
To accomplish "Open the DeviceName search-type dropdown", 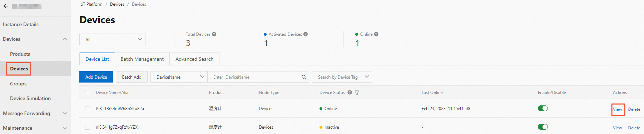I will point(179,77).
